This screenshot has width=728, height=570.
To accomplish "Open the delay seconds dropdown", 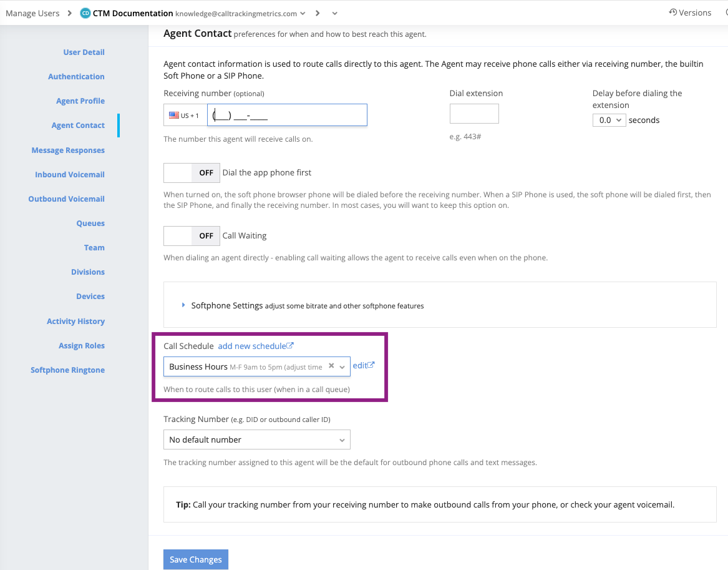I will tap(608, 120).
